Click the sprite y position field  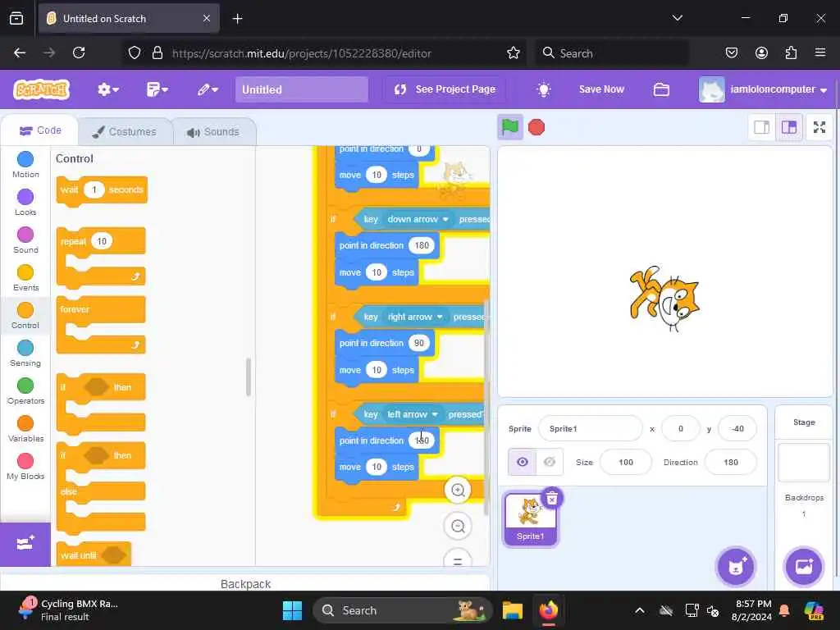[x=737, y=428]
